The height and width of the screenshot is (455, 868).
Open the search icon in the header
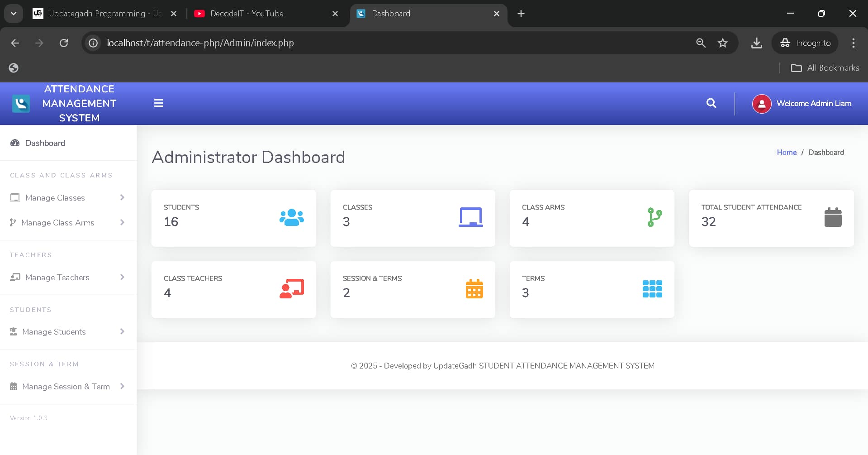tap(711, 103)
